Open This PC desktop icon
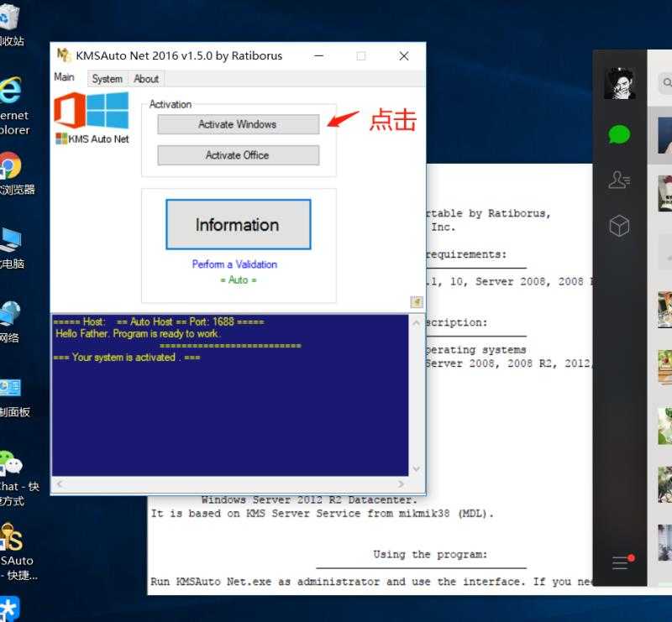The width and height of the screenshot is (672, 622). pyautogui.click(x=12, y=248)
